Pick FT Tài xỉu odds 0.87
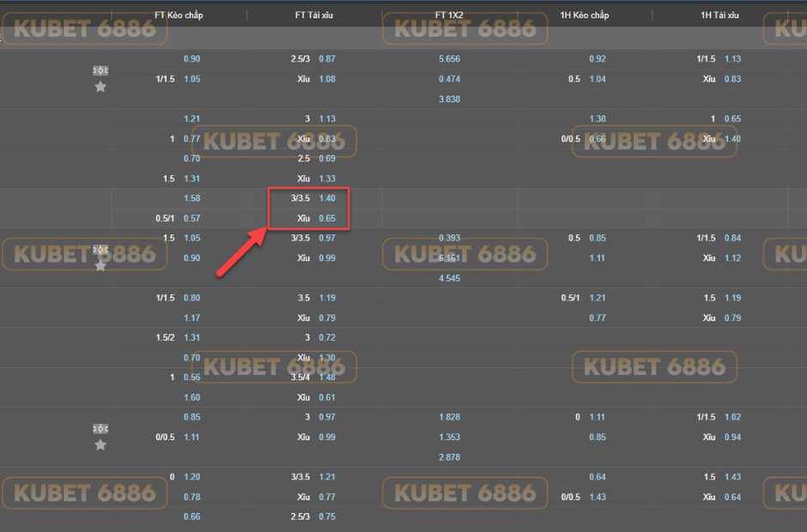Viewport: 807px width, 532px height. 327,58
